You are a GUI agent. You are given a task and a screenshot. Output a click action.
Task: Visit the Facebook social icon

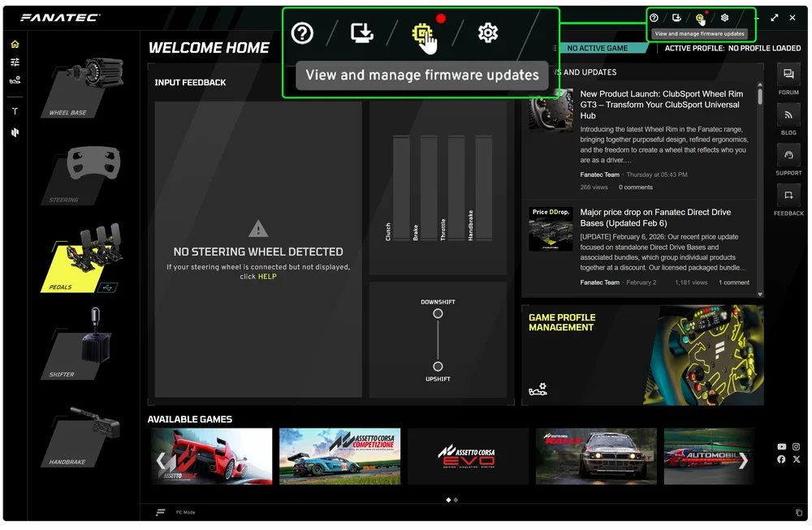point(781,459)
